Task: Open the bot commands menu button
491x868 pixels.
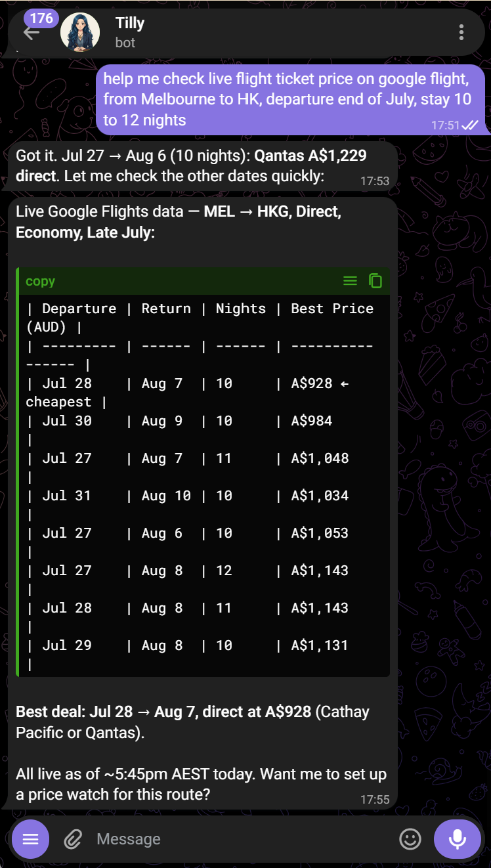Action: [31, 839]
